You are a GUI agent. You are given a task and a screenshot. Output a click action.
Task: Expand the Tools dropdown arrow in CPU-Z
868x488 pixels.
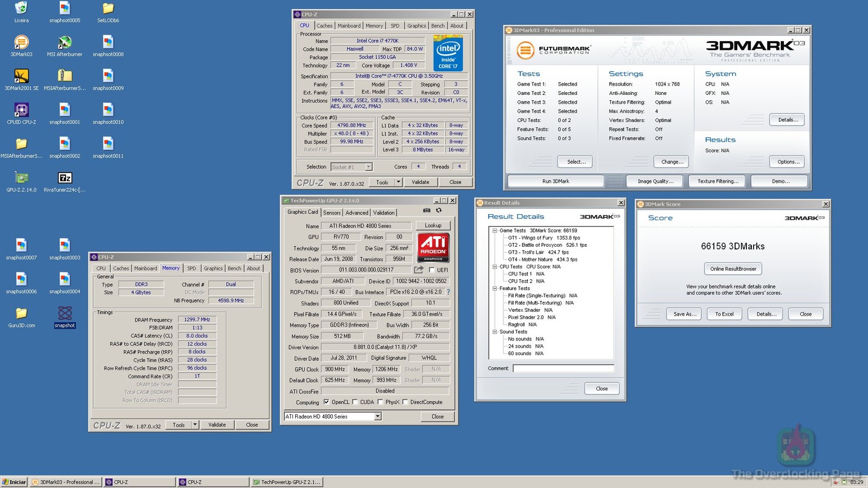[x=398, y=182]
